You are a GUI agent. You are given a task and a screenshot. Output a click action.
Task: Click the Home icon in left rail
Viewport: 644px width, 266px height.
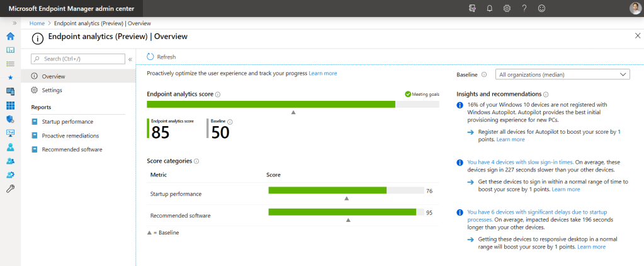[10, 36]
